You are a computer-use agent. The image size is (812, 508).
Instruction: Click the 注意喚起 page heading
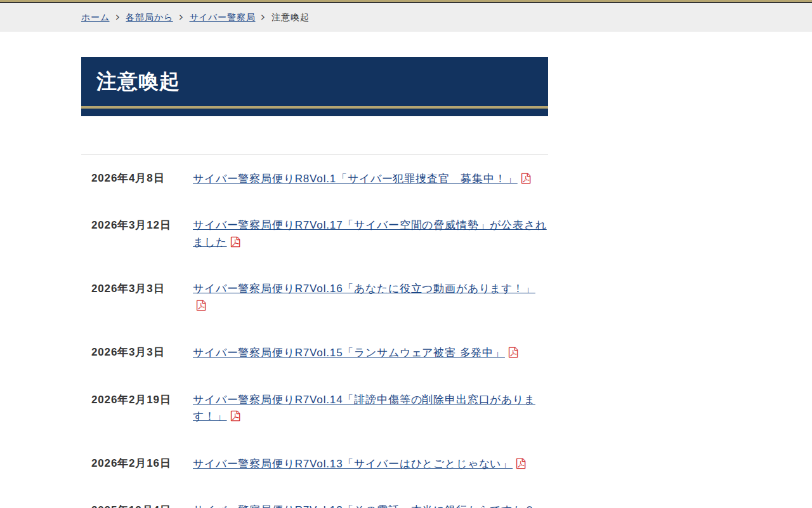pos(138,82)
